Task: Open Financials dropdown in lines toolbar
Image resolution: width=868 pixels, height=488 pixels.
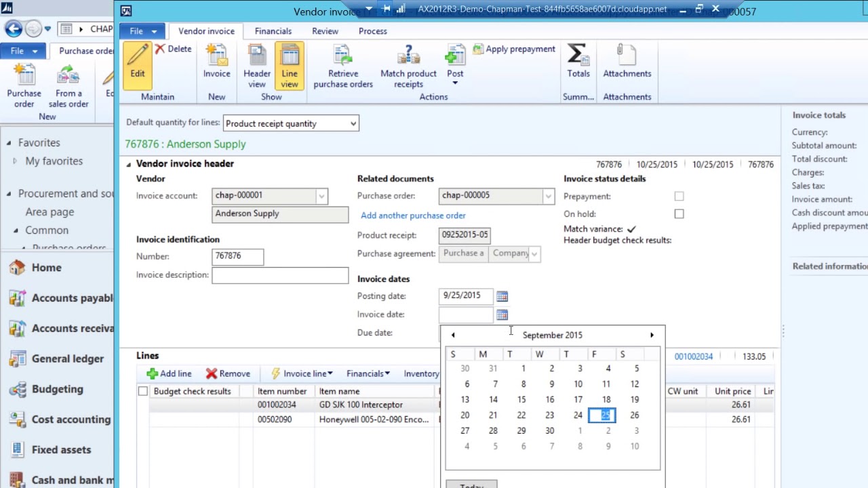Action: pos(368,373)
